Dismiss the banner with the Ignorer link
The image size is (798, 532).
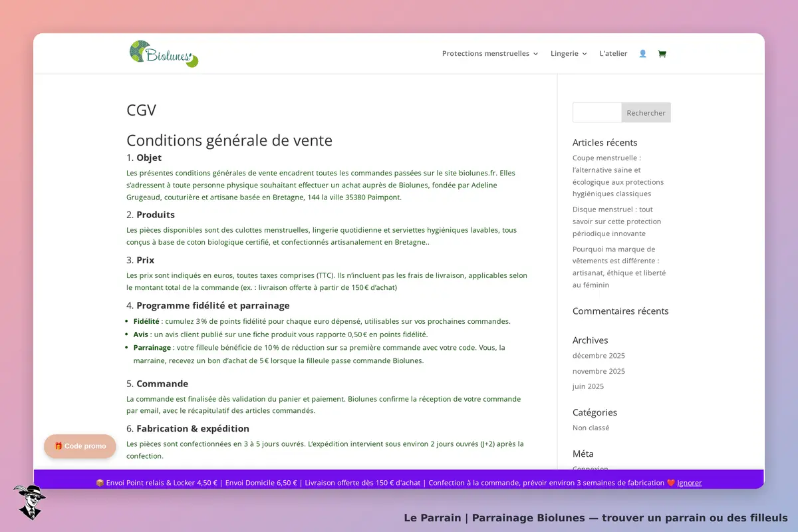pos(689,483)
